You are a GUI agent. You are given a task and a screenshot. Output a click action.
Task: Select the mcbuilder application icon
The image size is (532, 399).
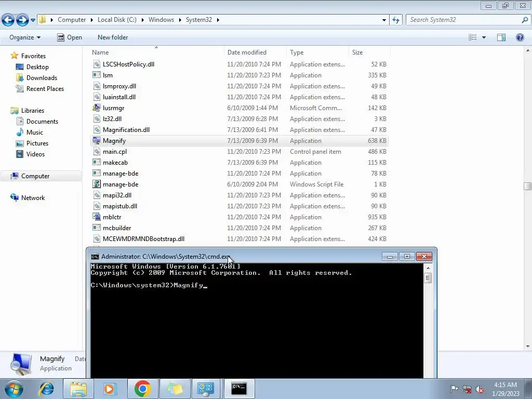(96, 228)
